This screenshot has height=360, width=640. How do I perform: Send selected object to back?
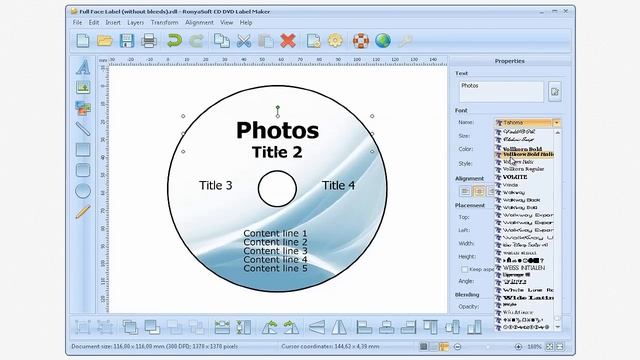(x=152, y=327)
